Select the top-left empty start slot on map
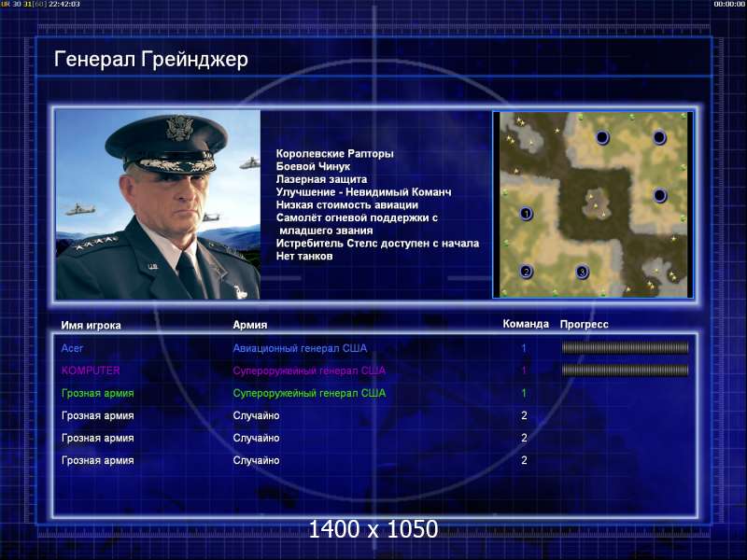 (x=602, y=137)
